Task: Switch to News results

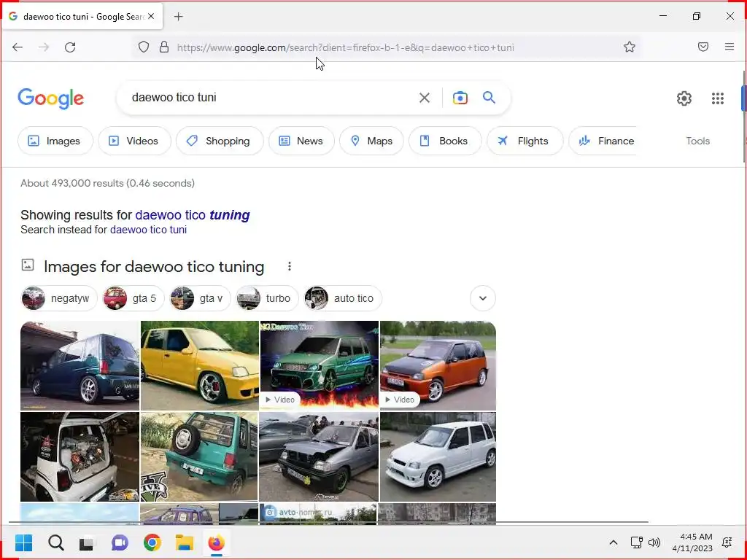Action: tap(301, 141)
